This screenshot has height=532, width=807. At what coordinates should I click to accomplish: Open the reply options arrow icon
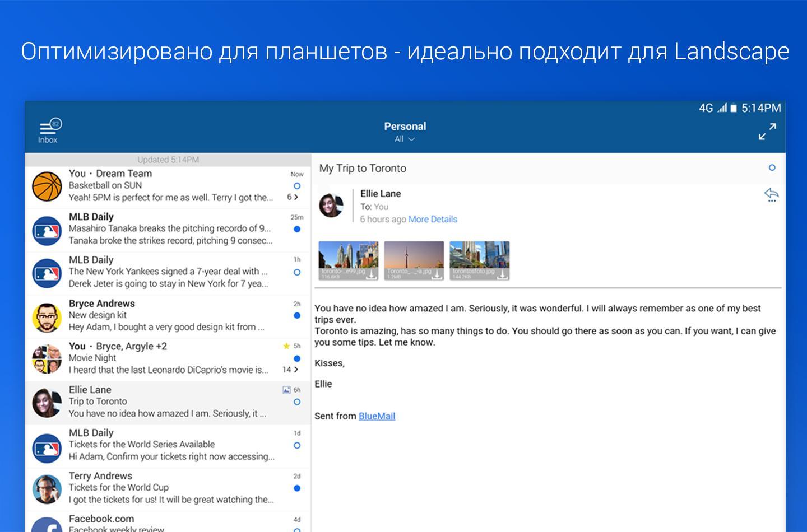point(771,194)
